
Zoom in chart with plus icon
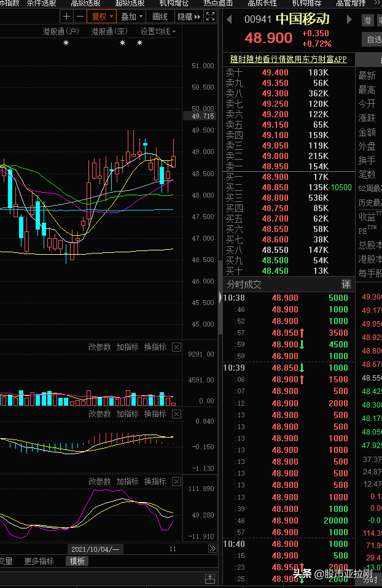[x=66, y=17]
